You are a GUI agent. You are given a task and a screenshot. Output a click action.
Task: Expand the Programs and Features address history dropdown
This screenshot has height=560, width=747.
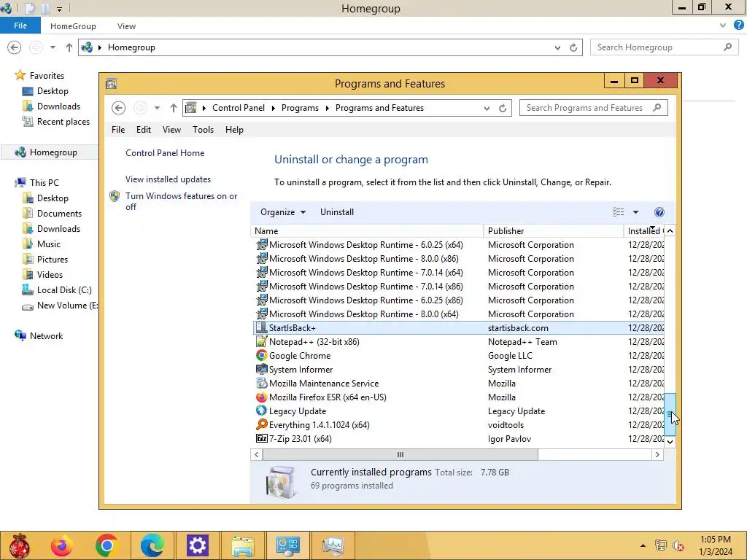tap(487, 108)
